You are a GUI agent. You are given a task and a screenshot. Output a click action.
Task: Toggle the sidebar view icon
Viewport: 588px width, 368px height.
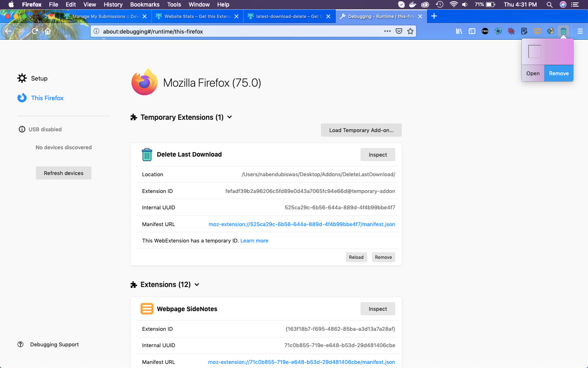point(472,31)
